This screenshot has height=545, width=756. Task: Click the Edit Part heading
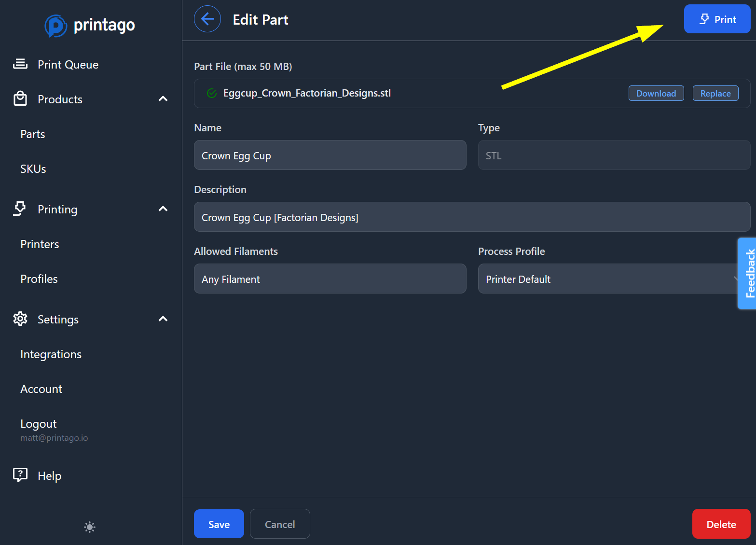[261, 19]
